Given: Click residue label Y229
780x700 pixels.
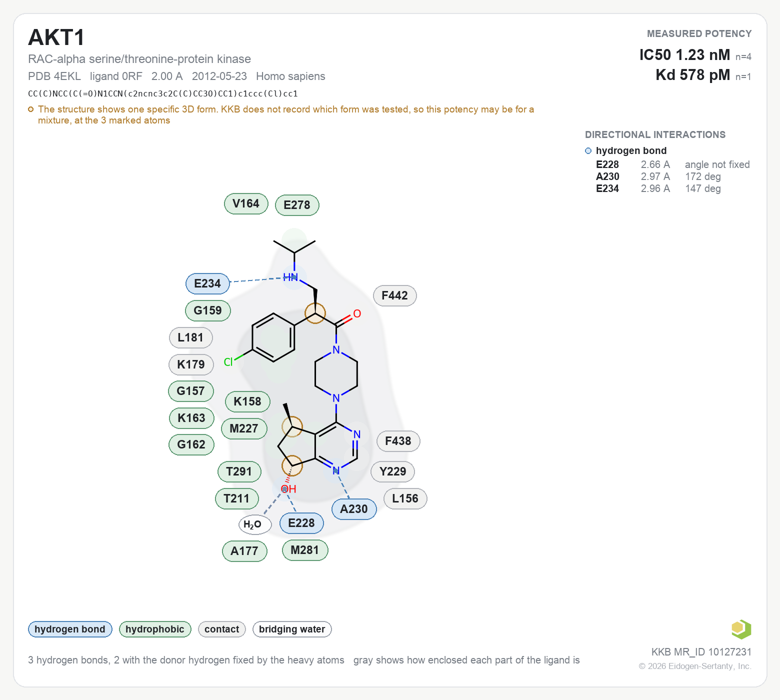Looking at the screenshot, I should pyautogui.click(x=393, y=471).
